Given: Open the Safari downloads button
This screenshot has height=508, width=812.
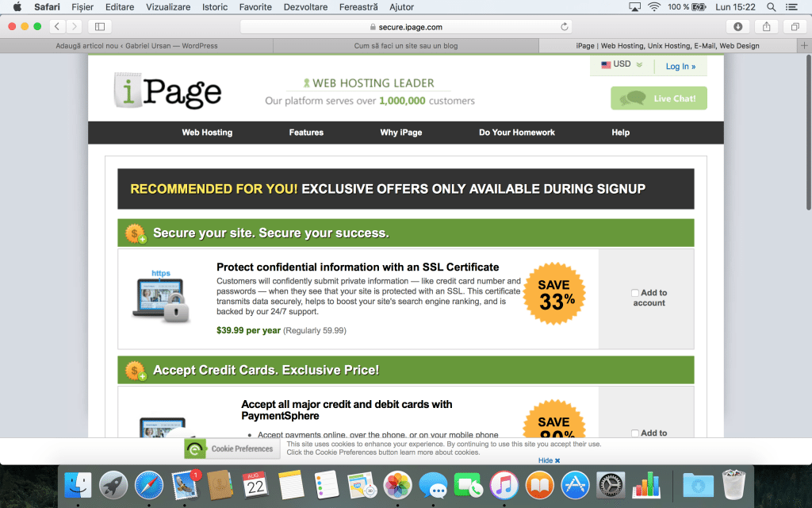Looking at the screenshot, I should 738,26.
